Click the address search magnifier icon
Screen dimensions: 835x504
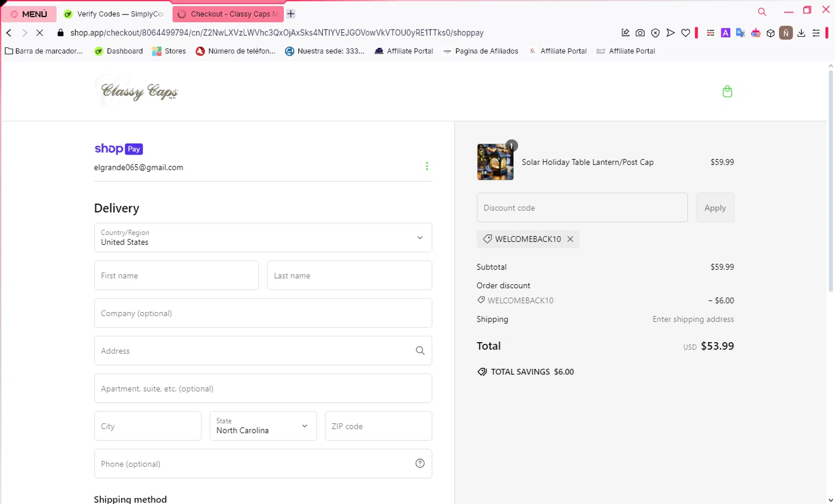click(x=420, y=350)
